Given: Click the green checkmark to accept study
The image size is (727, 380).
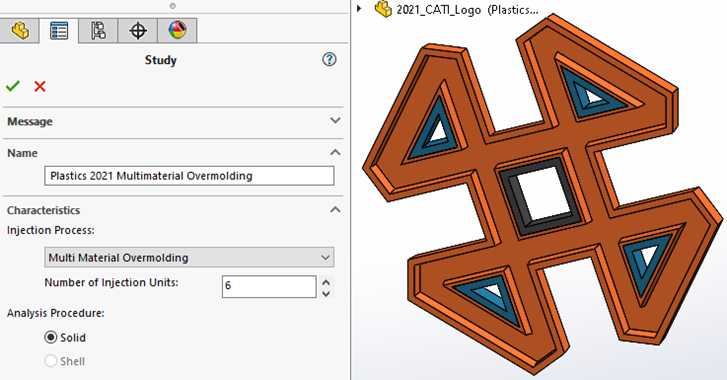Looking at the screenshot, I should [13, 86].
